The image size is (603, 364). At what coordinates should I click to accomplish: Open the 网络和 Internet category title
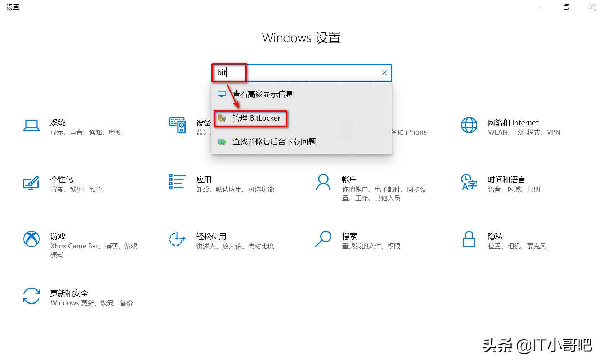pos(513,123)
